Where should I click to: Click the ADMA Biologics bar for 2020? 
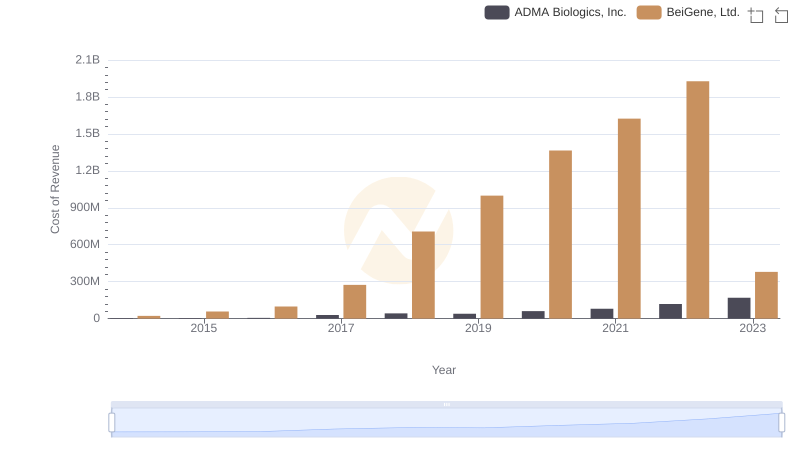[x=533, y=315]
